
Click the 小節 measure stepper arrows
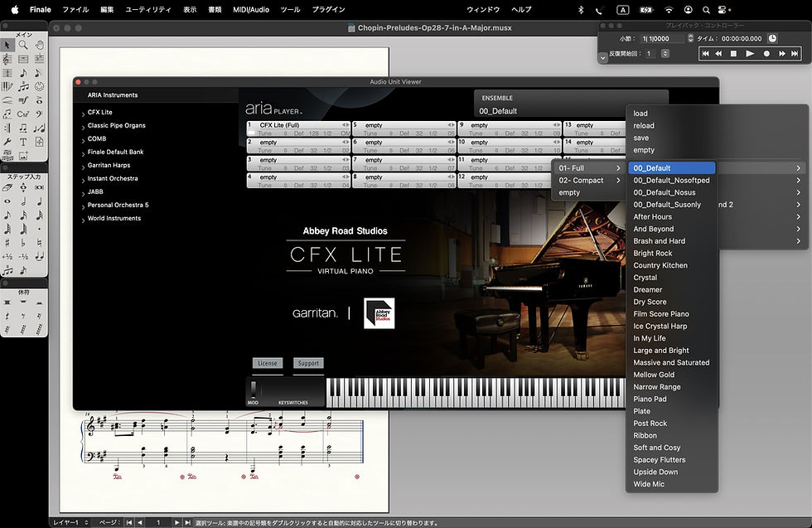tap(690, 38)
